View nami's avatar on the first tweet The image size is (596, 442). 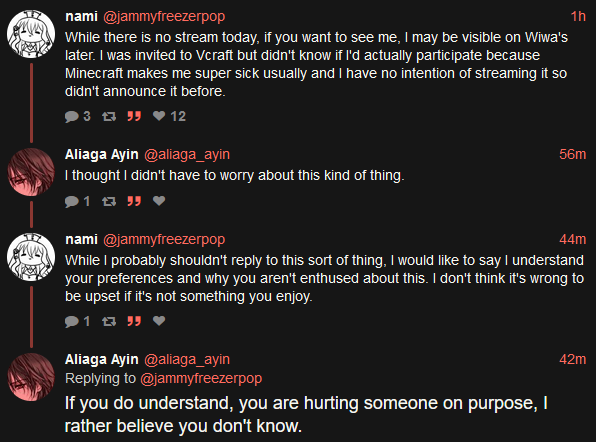(x=31, y=34)
